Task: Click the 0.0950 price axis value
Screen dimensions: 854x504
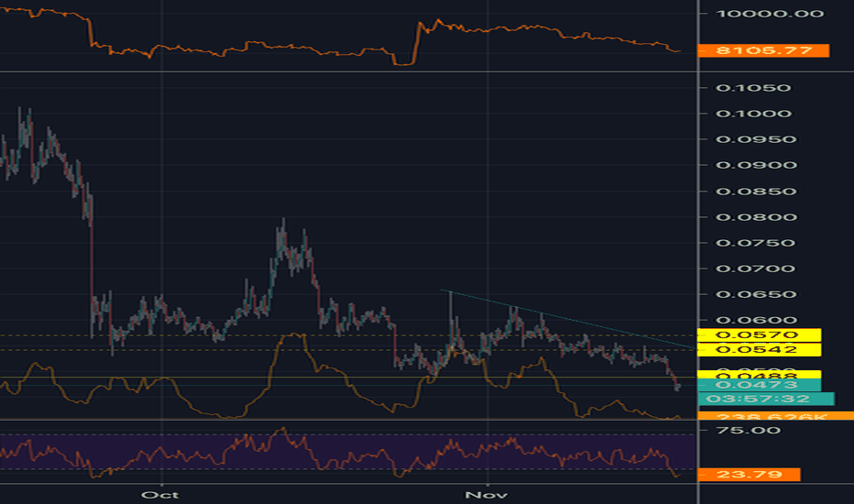Action: (x=756, y=139)
